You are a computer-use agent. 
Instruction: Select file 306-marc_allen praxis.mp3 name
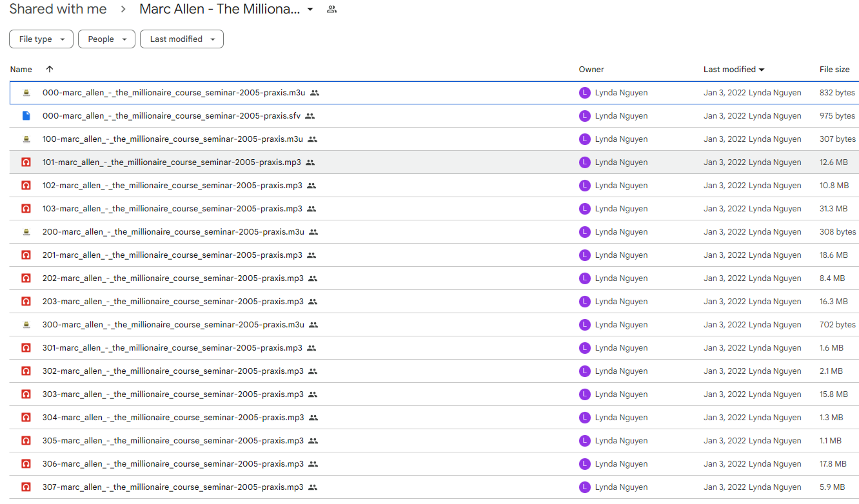tap(173, 464)
